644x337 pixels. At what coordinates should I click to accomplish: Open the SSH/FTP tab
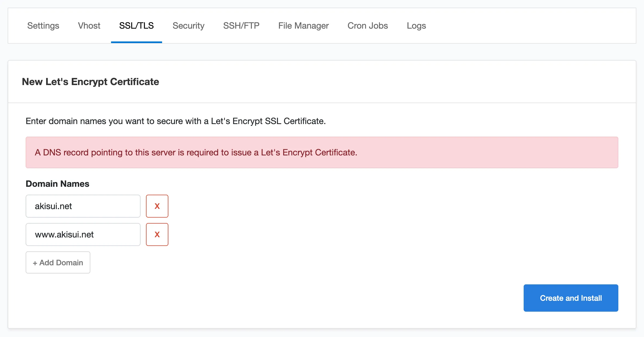[x=241, y=26]
